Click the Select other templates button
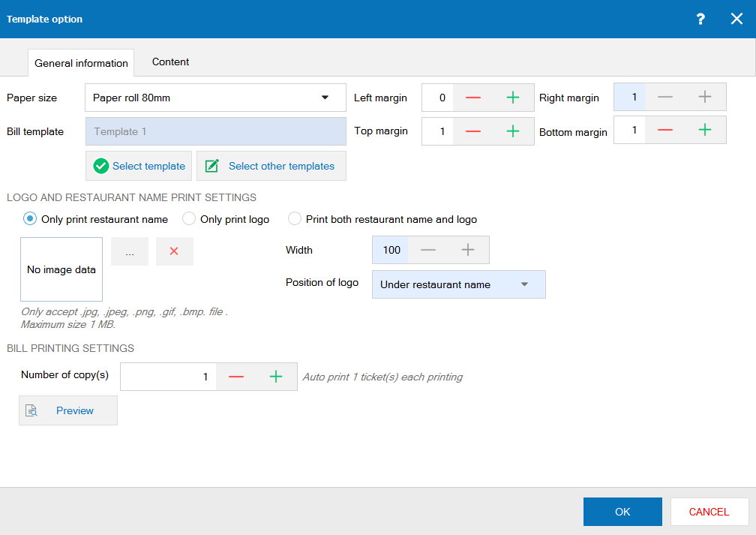The width and height of the screenshot is (756, 535). point(271,166)
